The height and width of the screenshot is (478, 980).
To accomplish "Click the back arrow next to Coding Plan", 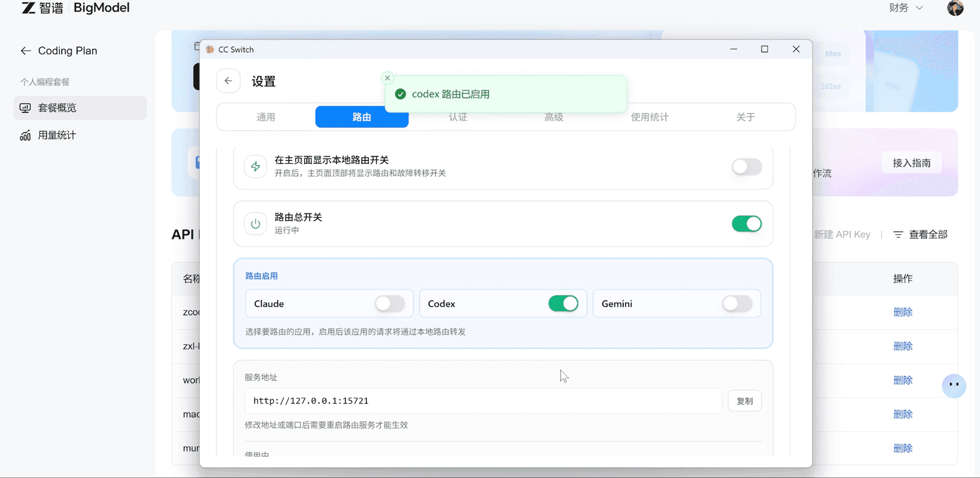I will point(26,51).
